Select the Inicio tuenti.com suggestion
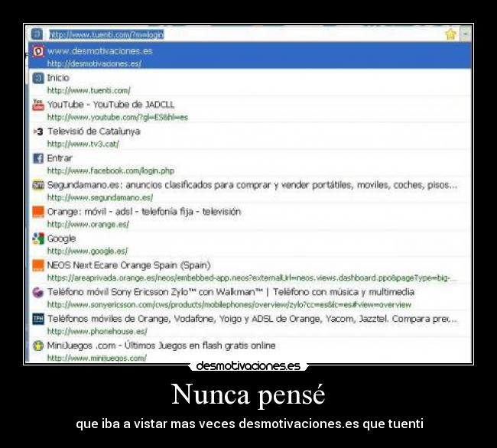 (x=250, y=83)
